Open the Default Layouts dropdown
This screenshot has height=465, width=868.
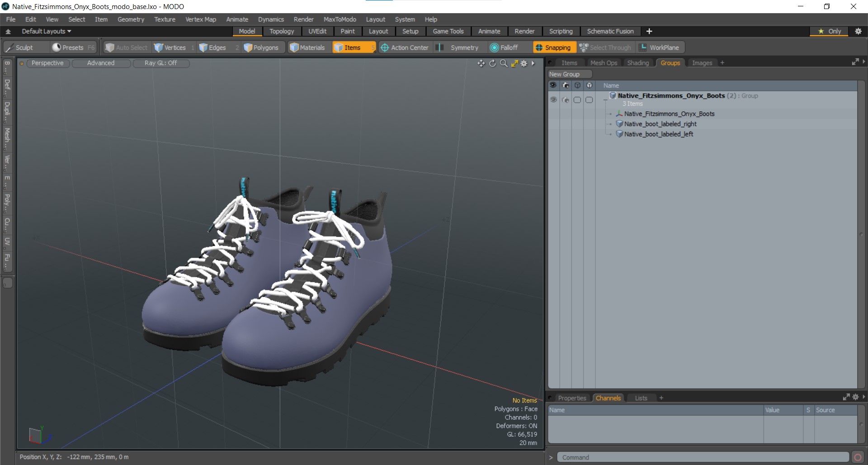47,31
